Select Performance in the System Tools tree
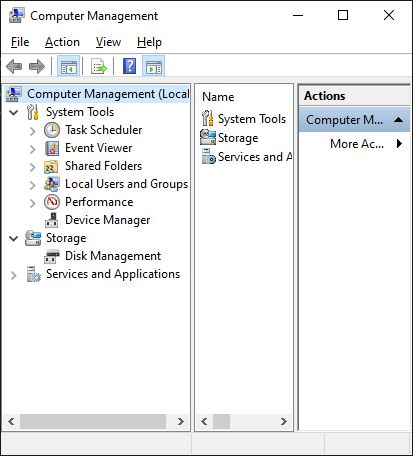413x456 pixels. coord(99,202)
